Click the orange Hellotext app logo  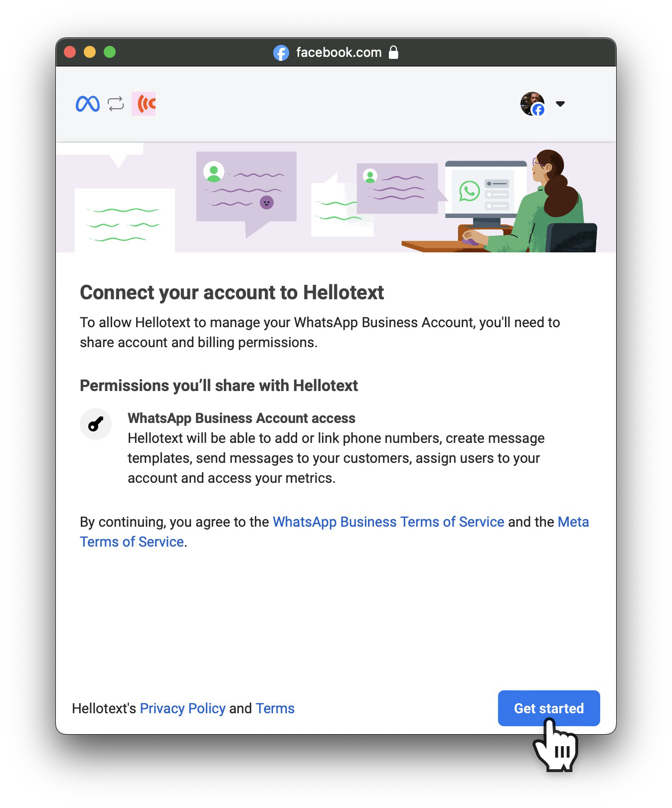(x=144, y=104)
